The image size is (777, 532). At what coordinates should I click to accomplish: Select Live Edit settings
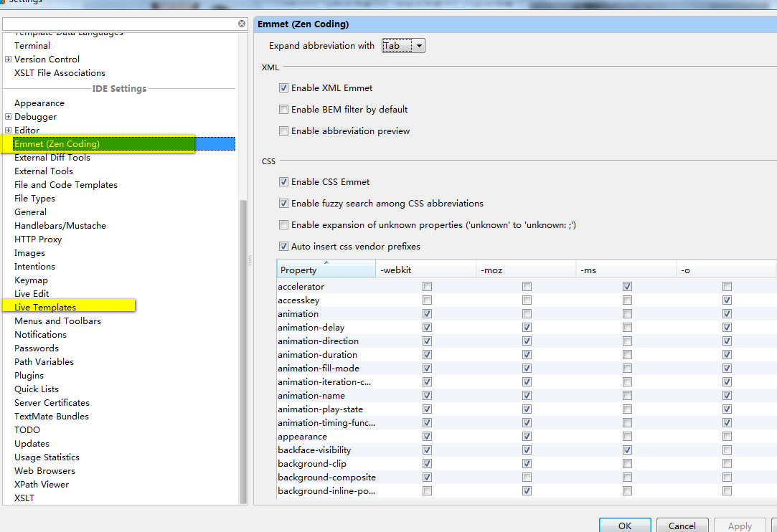pyautogui.click(x=32, y=294)
